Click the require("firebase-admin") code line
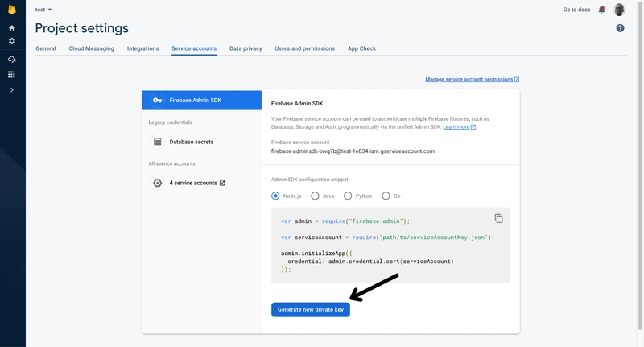Viewport: 644px width, 347px height. tap(345, 221)
